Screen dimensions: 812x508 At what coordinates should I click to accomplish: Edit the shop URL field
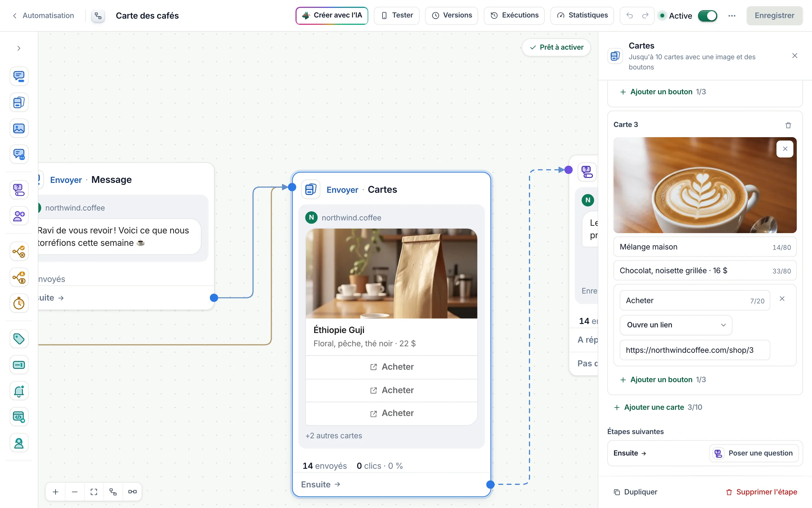[x=694, y=350]
